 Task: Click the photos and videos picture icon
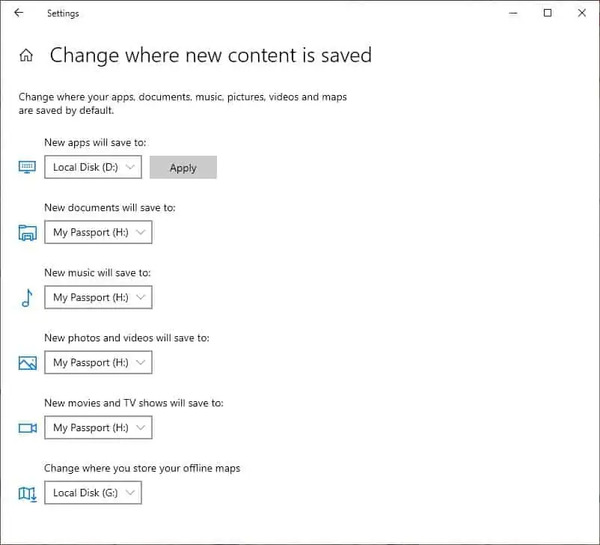28,363
